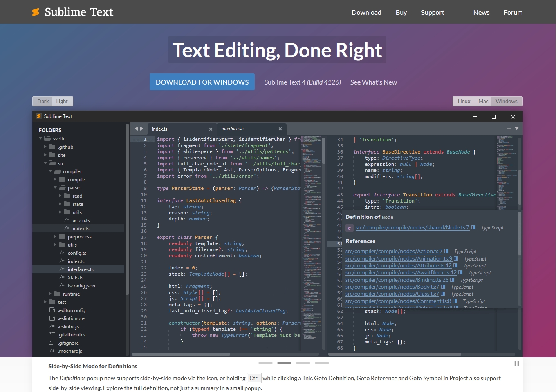Image resolution: width=556 pixels, height=392 pixels.
Task: Select the first slideshow indicator dash
Action: pyautogui.click(x=265, y=363)
